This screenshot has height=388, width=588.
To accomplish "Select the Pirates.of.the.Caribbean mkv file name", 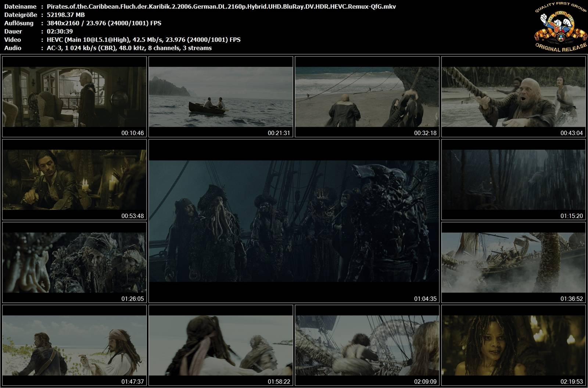I will [x=221, y=6].
